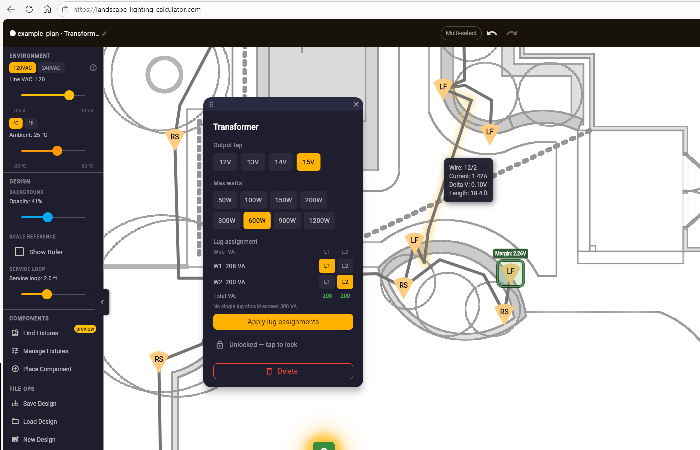Open Place Component option
Viewport: 700px width, 450px height.
47,369
